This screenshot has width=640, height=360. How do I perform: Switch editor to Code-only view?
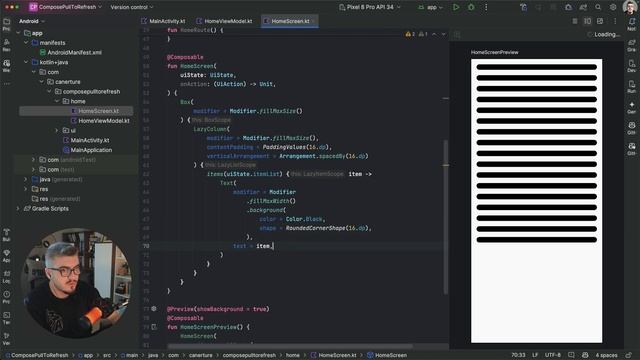575,21
